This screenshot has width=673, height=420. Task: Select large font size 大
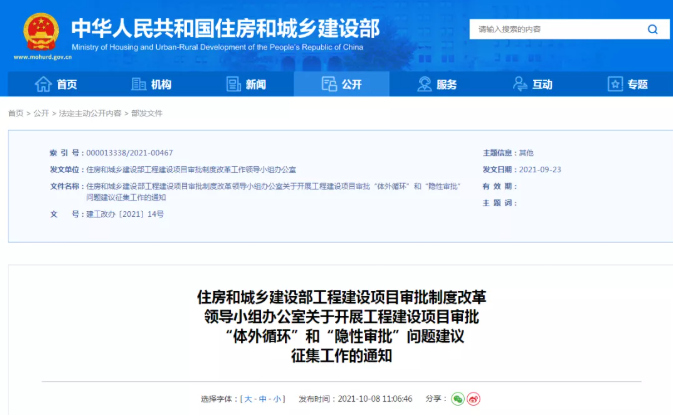(247, 398)
